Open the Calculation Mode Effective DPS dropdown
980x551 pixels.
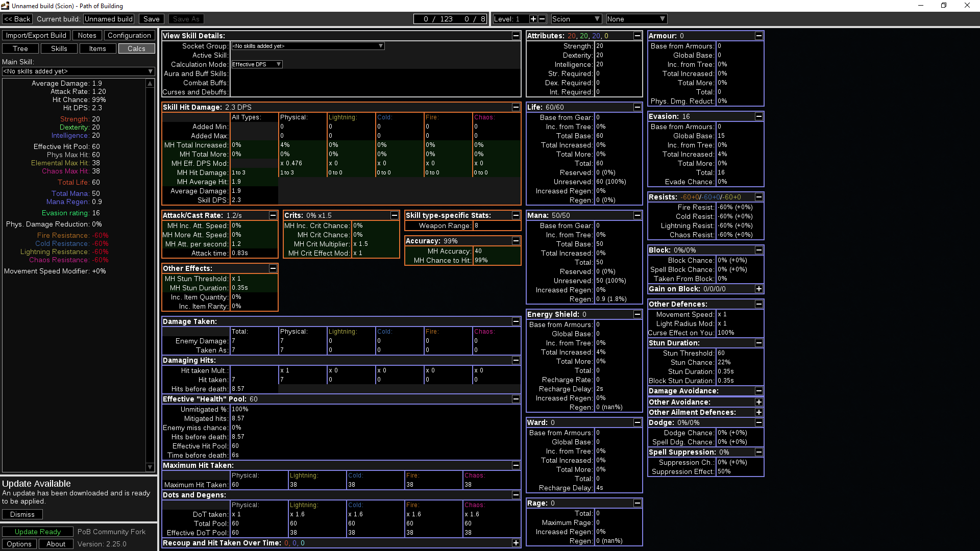(x=257, y=64)
